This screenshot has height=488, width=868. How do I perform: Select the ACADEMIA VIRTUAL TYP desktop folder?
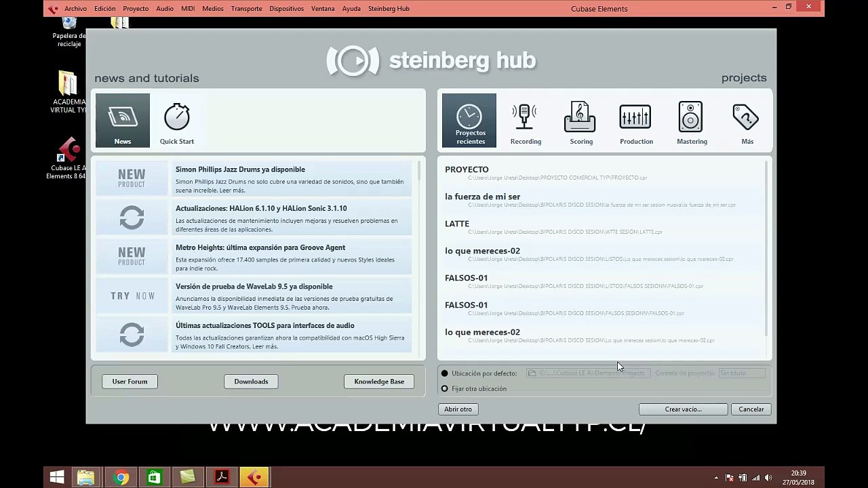pyautogui.click(x=68, y=91)
